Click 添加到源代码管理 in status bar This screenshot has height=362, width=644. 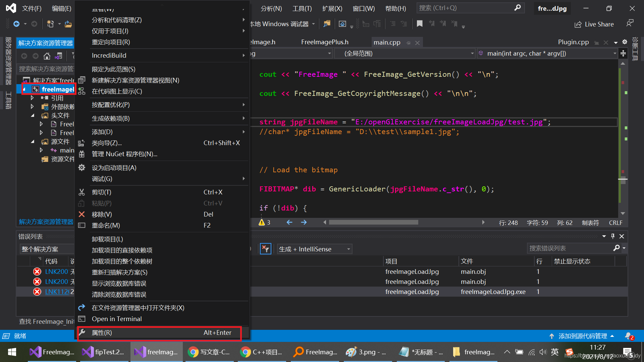pyautogui.click(x=583, y=336)
